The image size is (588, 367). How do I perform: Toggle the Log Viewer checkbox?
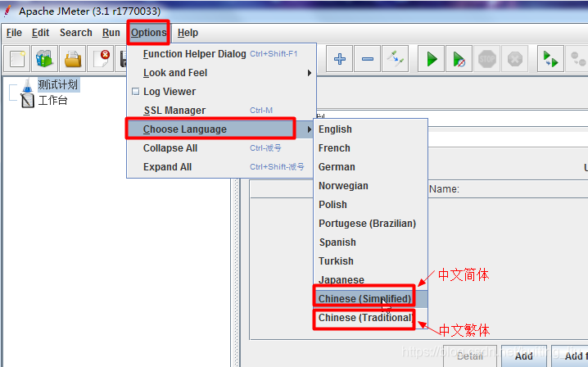pos(135,92)
